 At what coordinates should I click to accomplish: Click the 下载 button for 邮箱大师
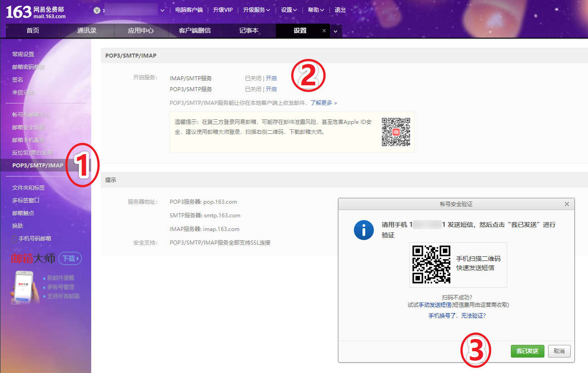click(70, 259)
